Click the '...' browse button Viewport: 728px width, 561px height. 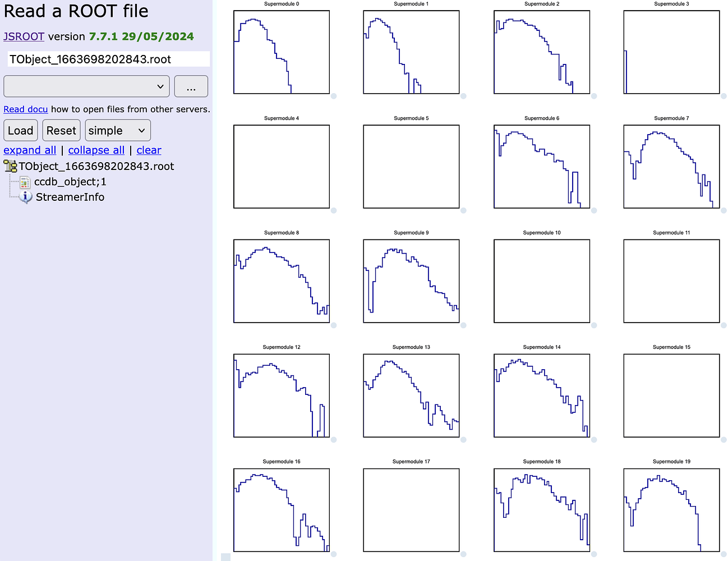191,86
